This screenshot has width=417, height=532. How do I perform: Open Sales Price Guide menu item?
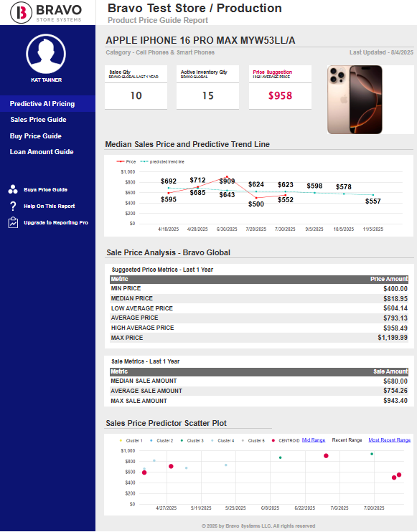coord(38,120)
